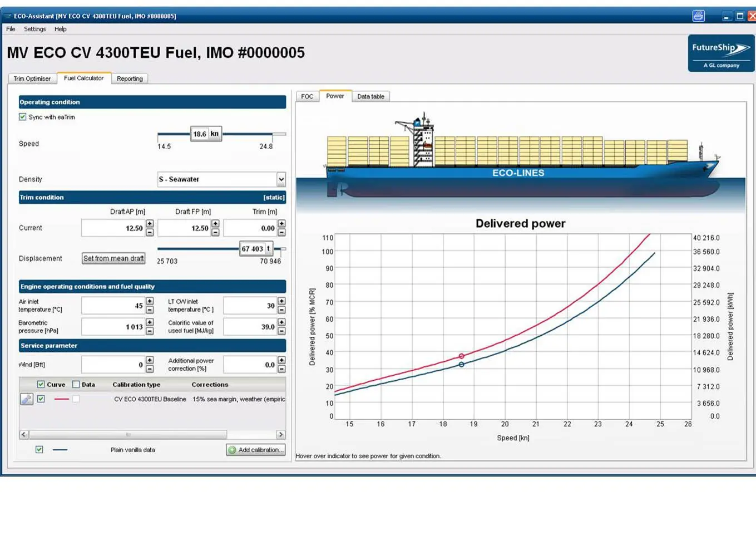The width and height of the screenshot is (756, 540).
Task: Click the Draft AP input field
Action: [x=113, y=228]
